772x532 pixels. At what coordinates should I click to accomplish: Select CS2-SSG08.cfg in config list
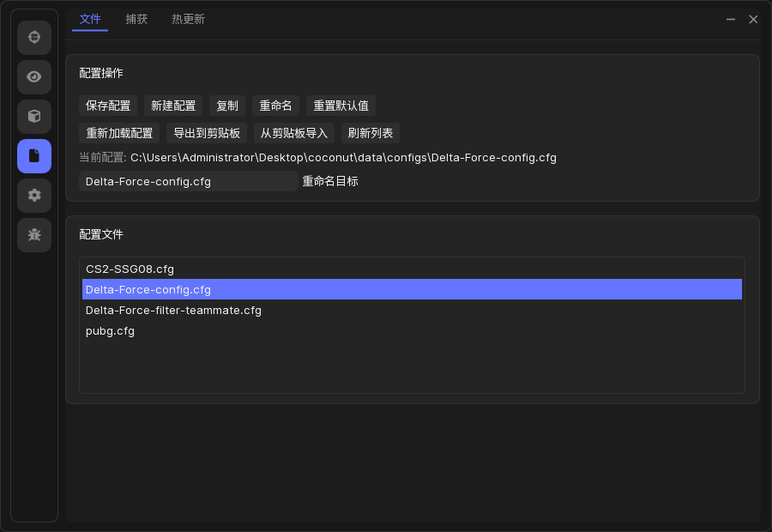[412, 269]
